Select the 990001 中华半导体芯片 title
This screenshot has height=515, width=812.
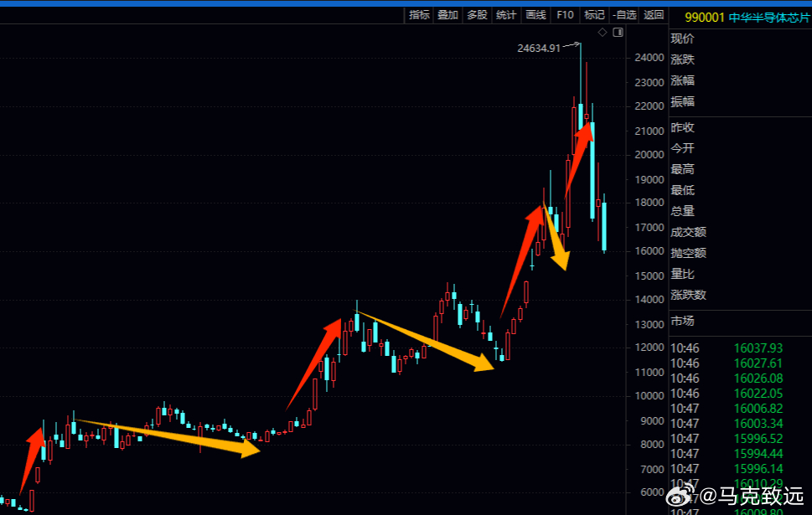747,18
